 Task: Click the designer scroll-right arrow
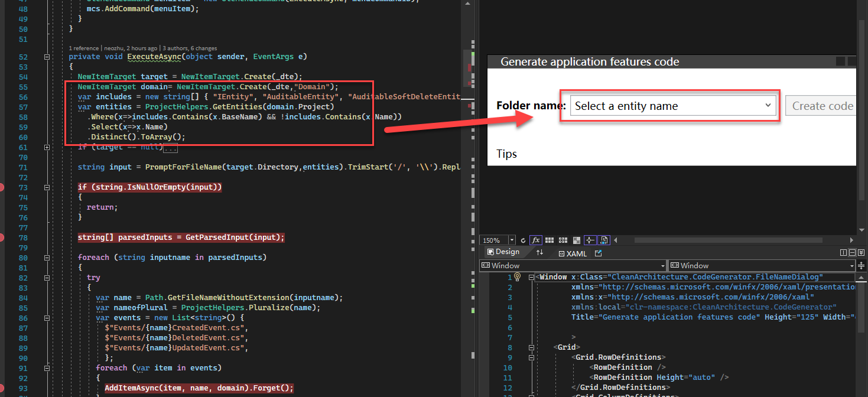[851, 240]
